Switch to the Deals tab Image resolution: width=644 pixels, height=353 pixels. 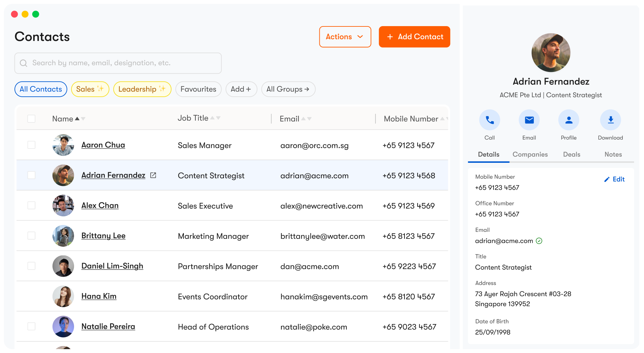pyautogui.click(x=572, y=154)
